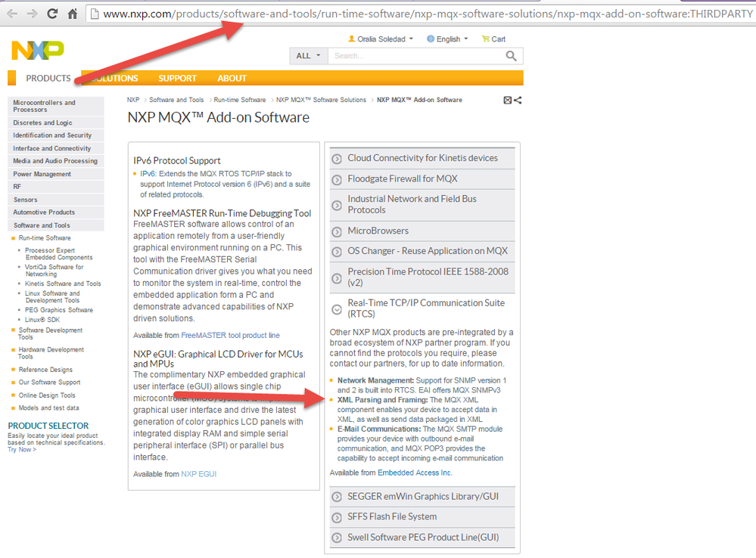The width and height of the screenshot is (756, 558).
Task: Open the NXP EGUI link
Action: tap(198, 474)
